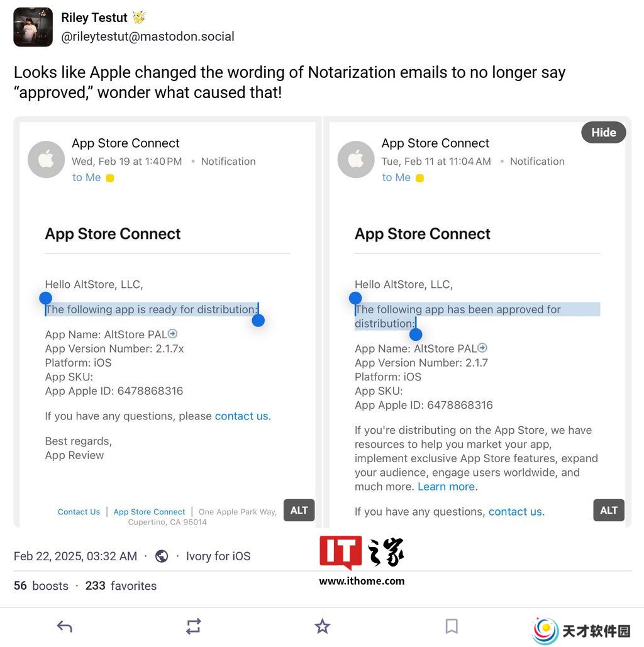Viewport: 644px width, 647px height.
Task: Click the @rileytestut@mastodon.social handle
Action: click(148, 36)
